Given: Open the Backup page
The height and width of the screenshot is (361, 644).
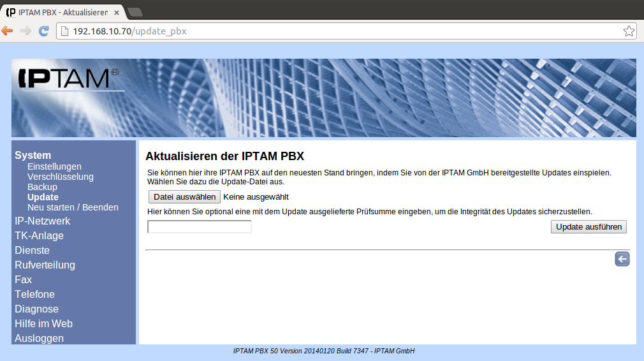Looking at the screenshot, I should pyautogui.click(x=42, y=187).
